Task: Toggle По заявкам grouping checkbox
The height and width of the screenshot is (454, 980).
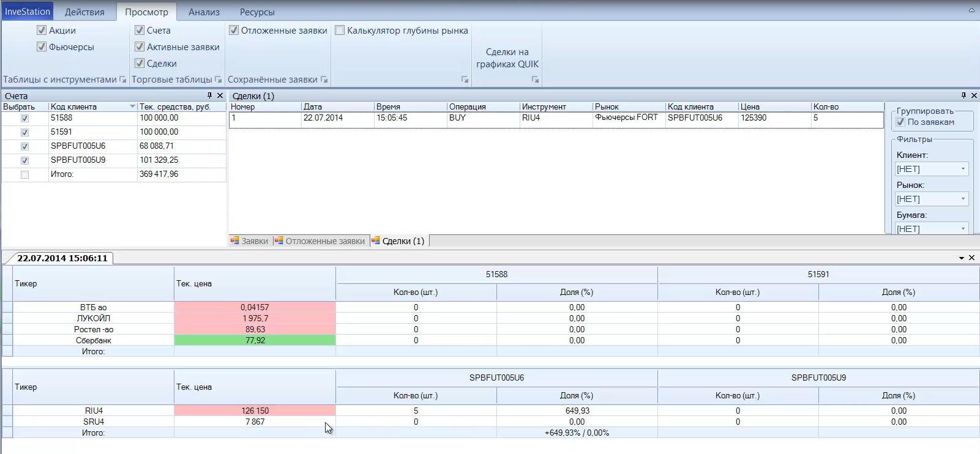Action: (900, 122)
